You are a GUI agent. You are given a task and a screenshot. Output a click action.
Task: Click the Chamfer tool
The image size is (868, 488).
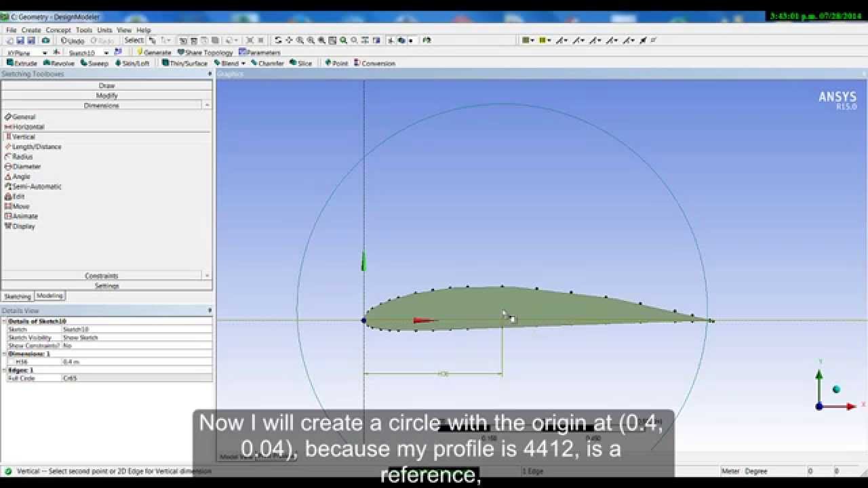click(267, 63)
